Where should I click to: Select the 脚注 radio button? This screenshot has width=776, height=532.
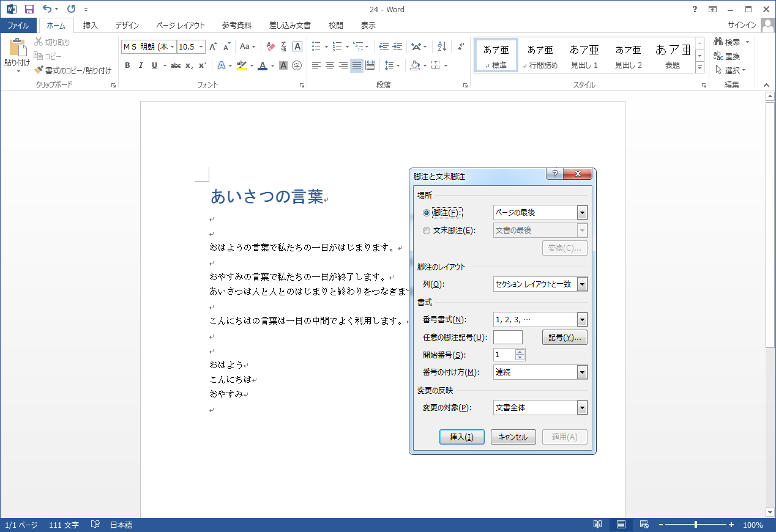pos(427,213)
